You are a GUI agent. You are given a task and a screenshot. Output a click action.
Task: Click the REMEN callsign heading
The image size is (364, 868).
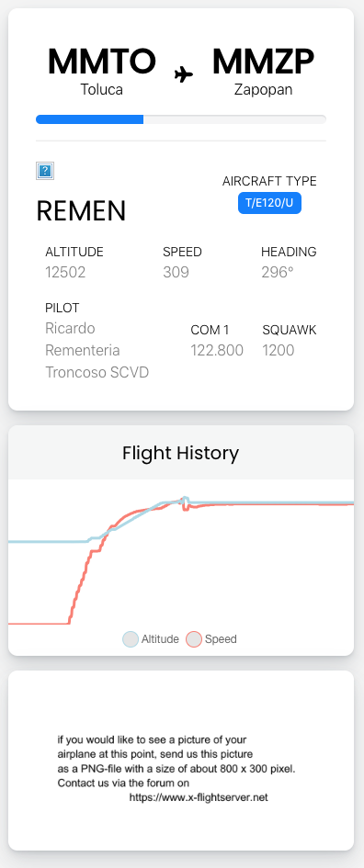click(81, 211)
